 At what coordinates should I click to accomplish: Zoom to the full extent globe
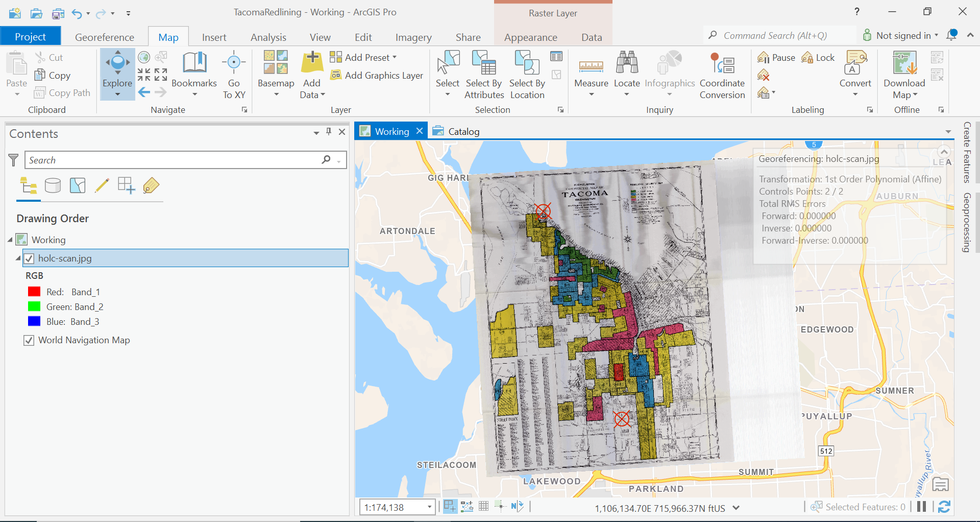(144, 57)
